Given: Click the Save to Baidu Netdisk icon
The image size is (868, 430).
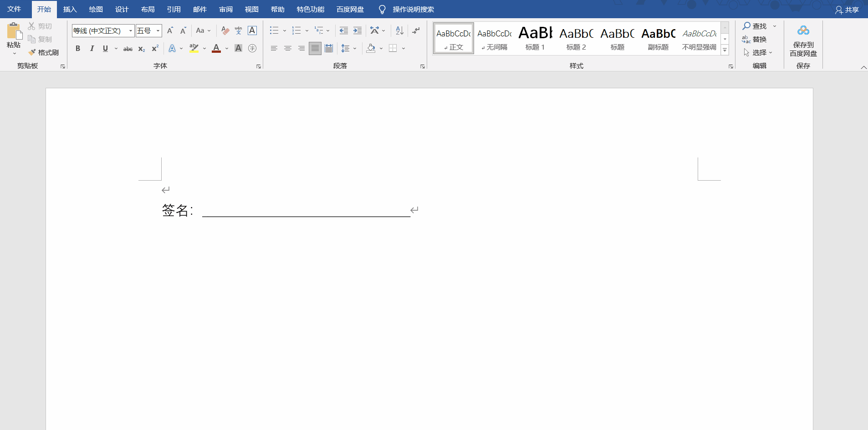Looking at the screenshot, I should (x=803, y=31).
